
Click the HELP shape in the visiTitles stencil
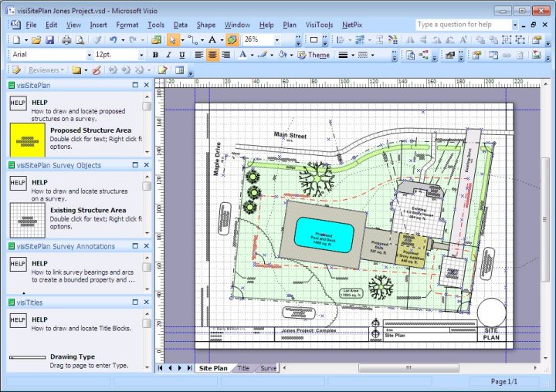pos(18,319)
